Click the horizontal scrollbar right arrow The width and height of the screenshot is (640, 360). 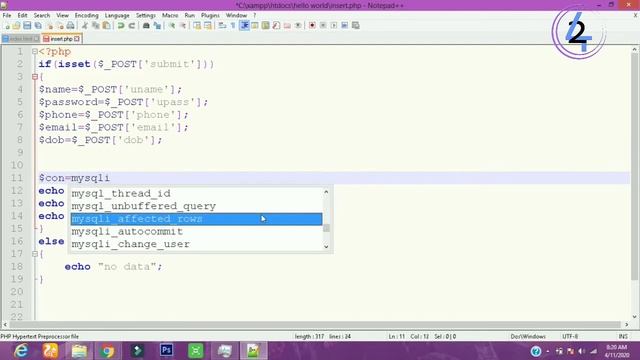pyautogui.click(x=627, y=325)
